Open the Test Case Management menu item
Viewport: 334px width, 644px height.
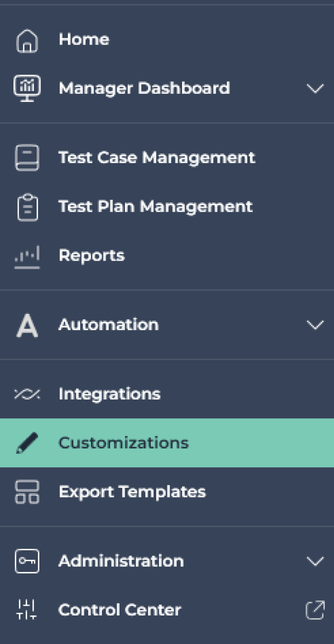click(x=167, y=158)
